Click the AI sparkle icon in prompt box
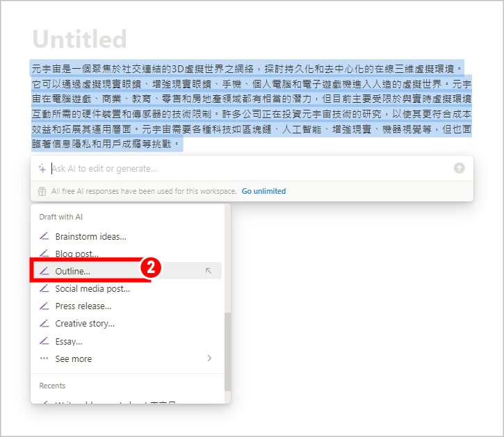Image resolution: width=504 pixels, height=437 pixels. pos(42,168)
